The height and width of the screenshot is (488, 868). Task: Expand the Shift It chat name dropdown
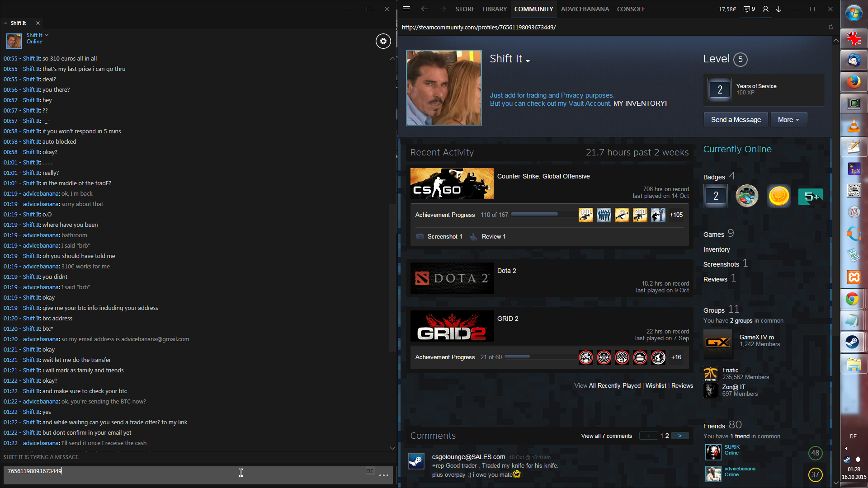click(47, 35)
